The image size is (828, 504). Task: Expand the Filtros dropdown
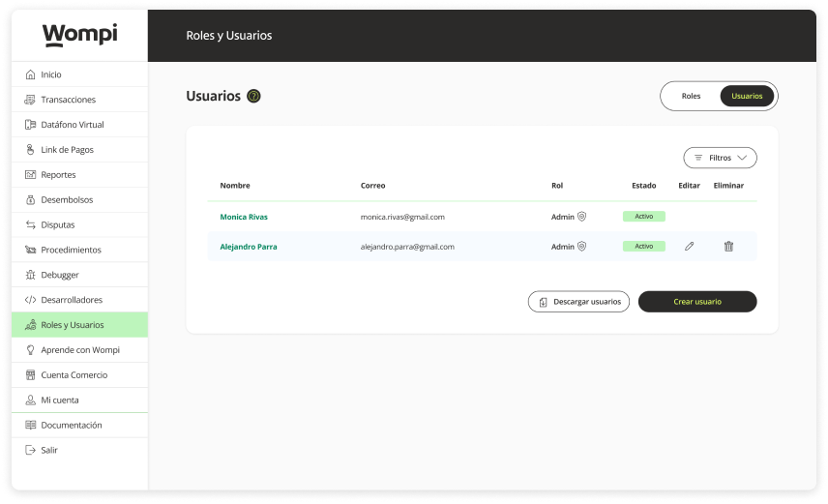[720, 158]
